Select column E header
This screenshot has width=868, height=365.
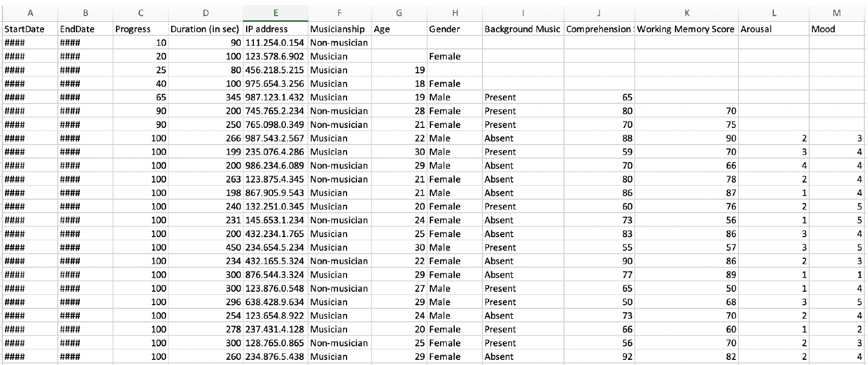[x=276, y=13]
